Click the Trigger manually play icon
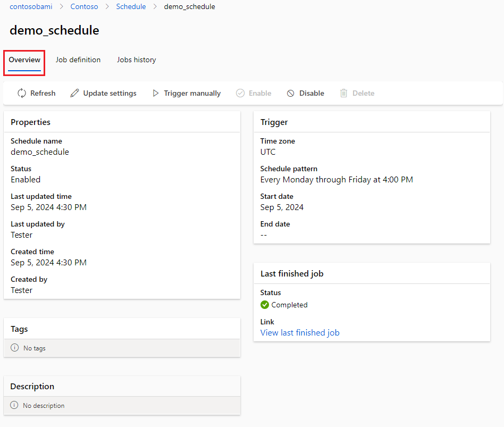The width and height of the screenshot is (504, 427). tap(156, 93)
